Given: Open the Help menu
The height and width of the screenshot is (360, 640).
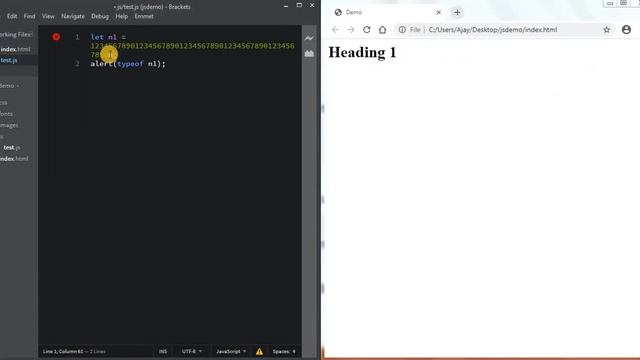Looking at the screenshot, I should pyautogui.click(x=122, y=16).
